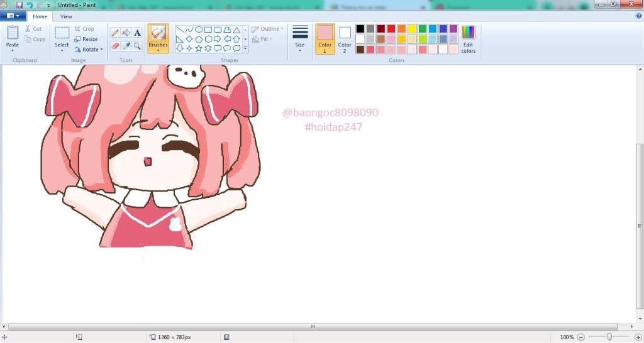This screenshot has height=343, width=644.
Task: Pick the Polygon shape
Action: coord(227,30)
